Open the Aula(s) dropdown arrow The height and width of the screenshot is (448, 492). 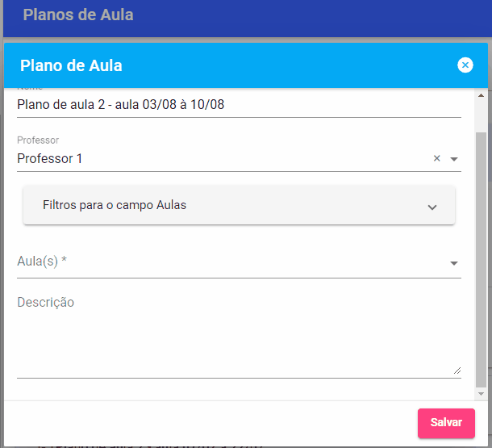point(454,263)
